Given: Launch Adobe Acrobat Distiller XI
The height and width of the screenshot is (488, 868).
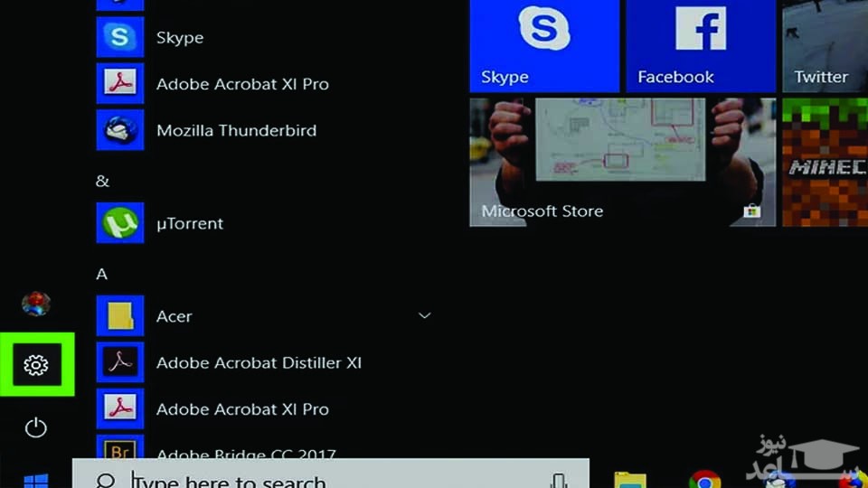Looking at the screenshot, I should click(258, 362).
